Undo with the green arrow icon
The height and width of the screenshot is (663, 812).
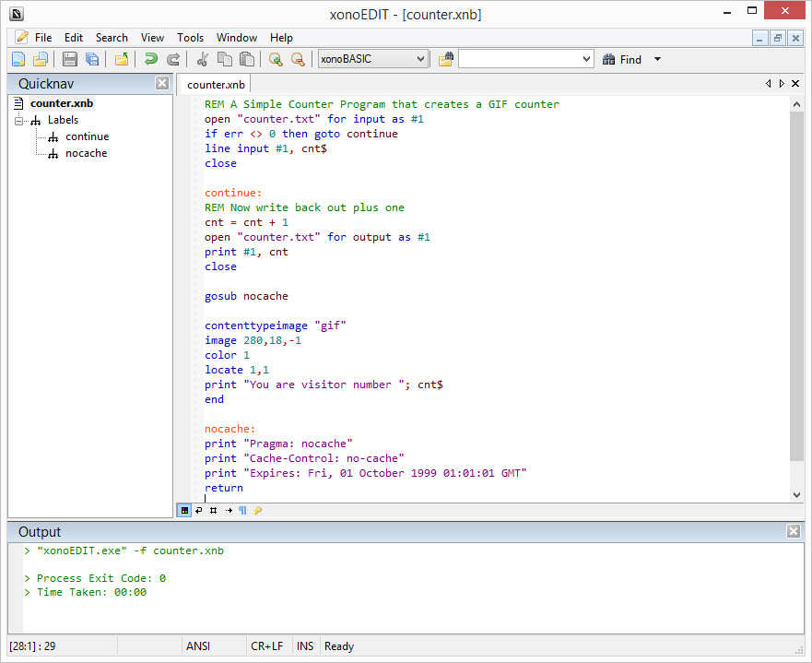coord(151,60)
